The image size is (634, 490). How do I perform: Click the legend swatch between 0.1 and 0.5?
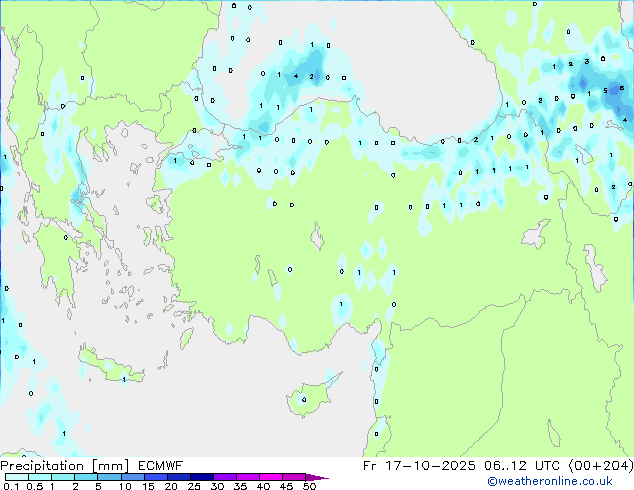click(17, 477)
